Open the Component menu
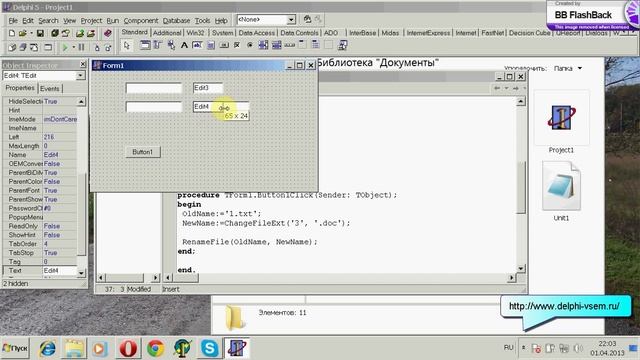This screenshot has width=640, height=360. (x=141, y=20)
